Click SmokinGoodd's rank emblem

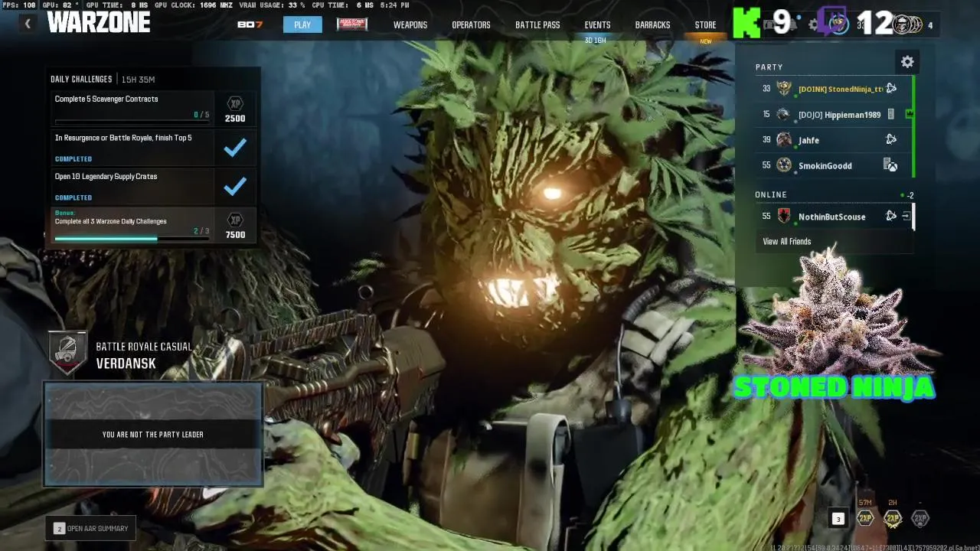click(784, 165)
